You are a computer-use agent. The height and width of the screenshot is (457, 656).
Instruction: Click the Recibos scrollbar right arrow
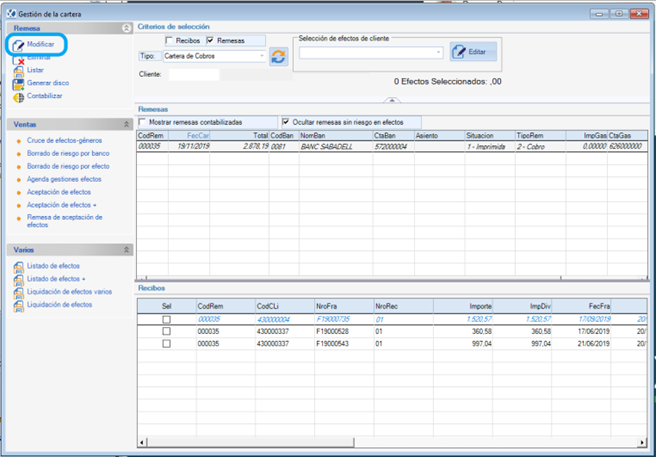pyautogui.click(x=643, y=442)
